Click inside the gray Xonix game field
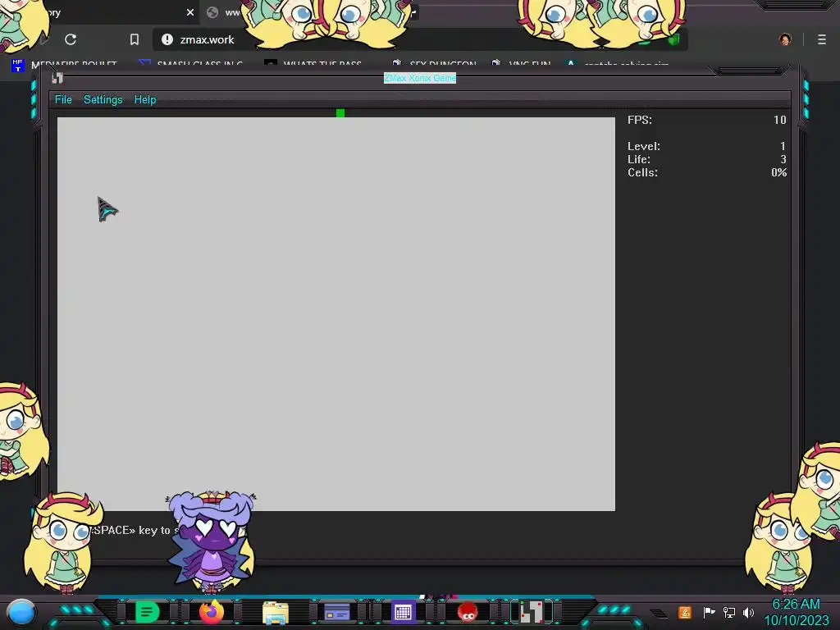The image size is (840, 630). tap(336, 314)
